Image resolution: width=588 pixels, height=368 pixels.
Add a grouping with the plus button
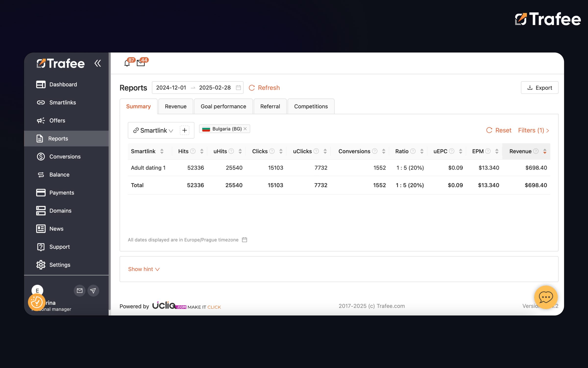pyautogui.click(x=184, y=130)
